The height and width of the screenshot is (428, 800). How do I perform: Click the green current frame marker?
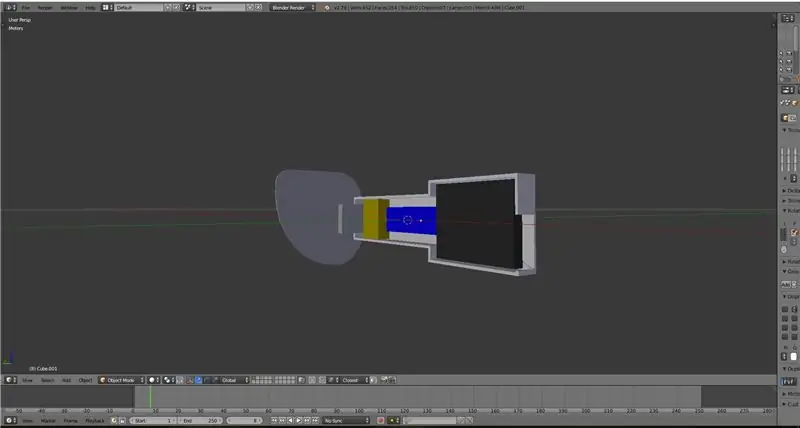pos(150,396)
